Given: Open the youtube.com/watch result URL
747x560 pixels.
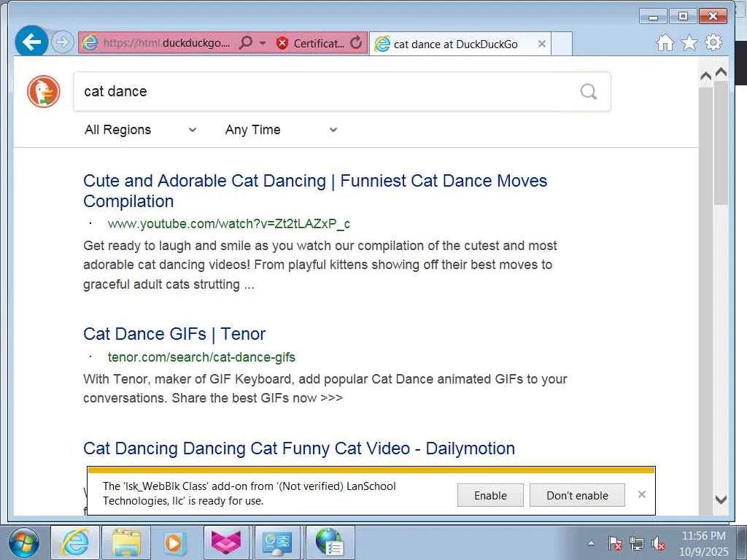Looking at the screenshot, I should click(x=228, y=224).
